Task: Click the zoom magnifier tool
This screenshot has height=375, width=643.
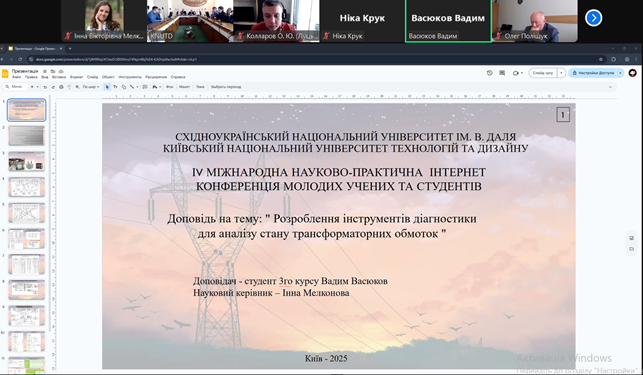Action: [77, 87]
